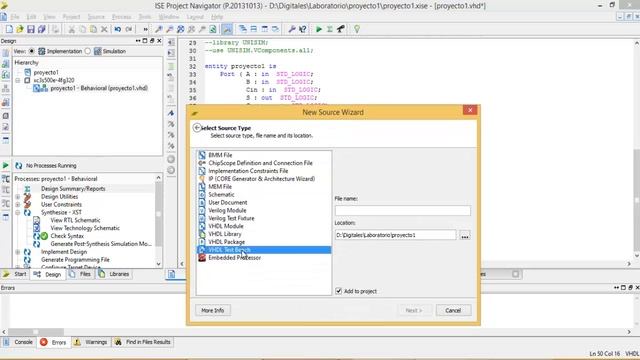Image resolution: width=640 pixels, height=360 pixels.
Task: Click the Find in Files binoculars icon
Action: (x=118, y=342)
